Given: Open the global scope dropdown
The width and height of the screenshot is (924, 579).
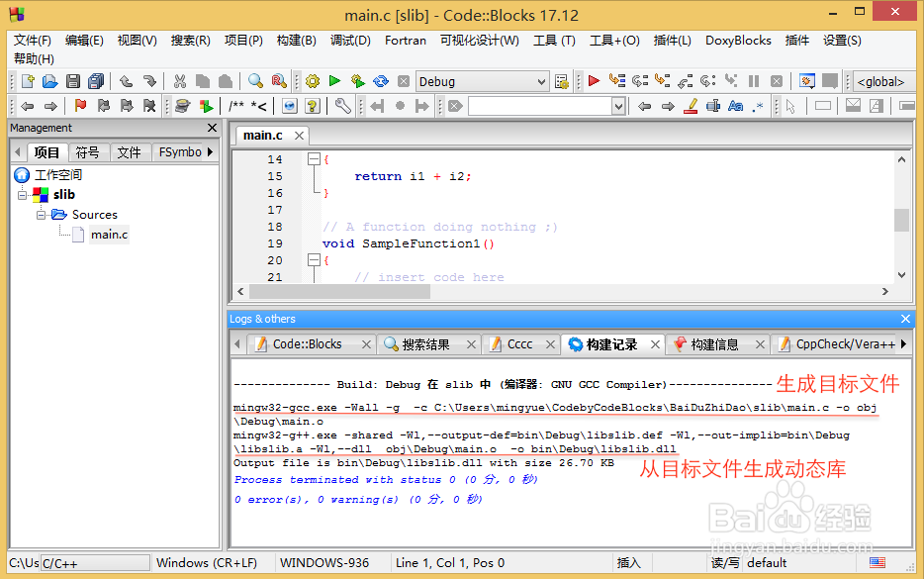Looking at the screenshot, I should click(x=883, y=81).
